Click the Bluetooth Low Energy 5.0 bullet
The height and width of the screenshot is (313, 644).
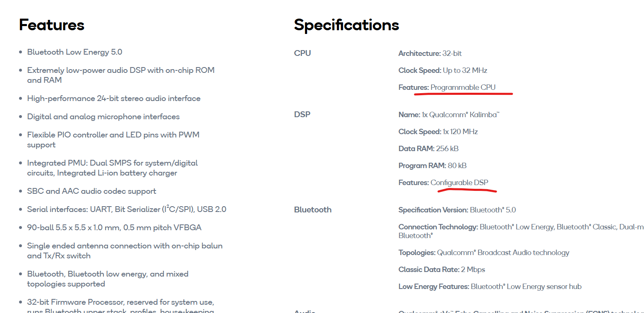pyautogui.click(x=74, y=52)
